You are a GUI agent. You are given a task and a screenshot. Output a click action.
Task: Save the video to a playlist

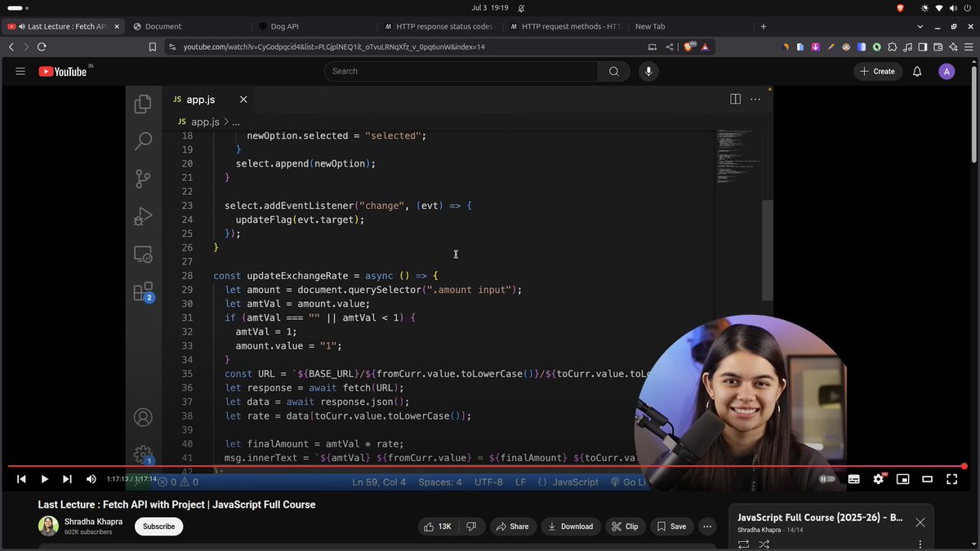tap(672, 527)
